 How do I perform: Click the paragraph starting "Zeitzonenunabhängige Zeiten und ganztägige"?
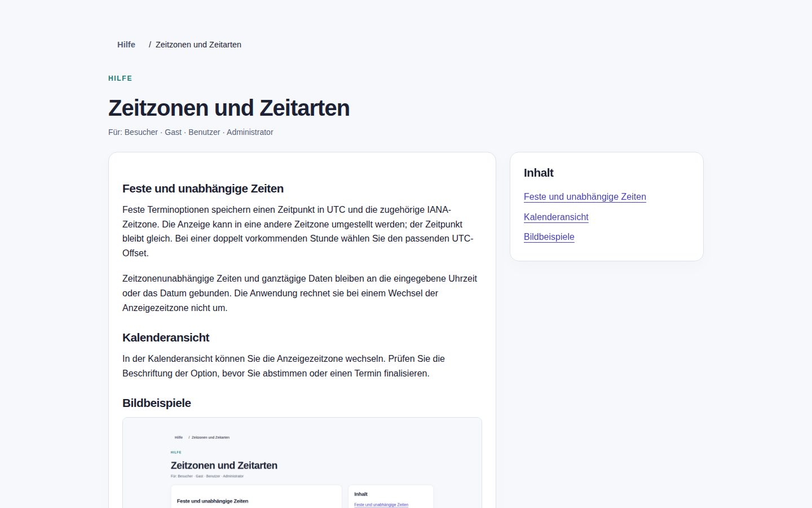302,293
